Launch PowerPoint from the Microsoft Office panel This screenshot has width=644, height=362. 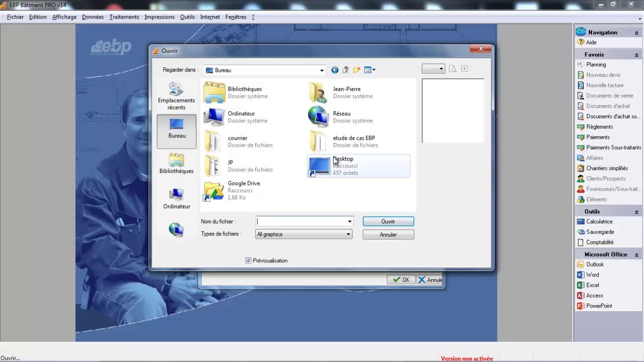581,306
